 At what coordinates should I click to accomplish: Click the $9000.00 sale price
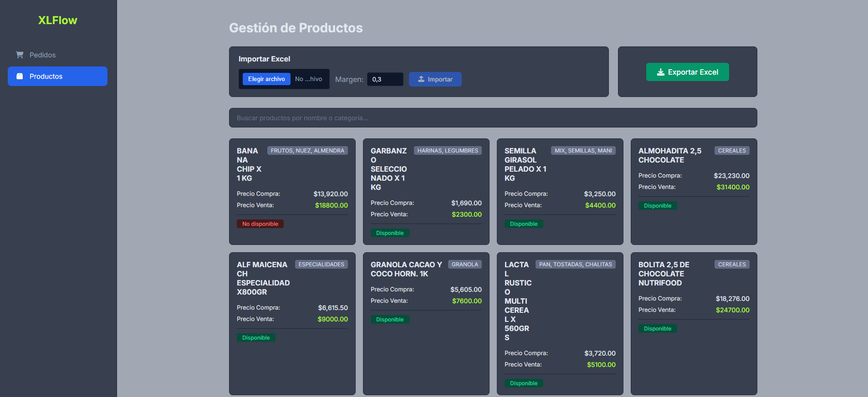(x=333, y=319)
